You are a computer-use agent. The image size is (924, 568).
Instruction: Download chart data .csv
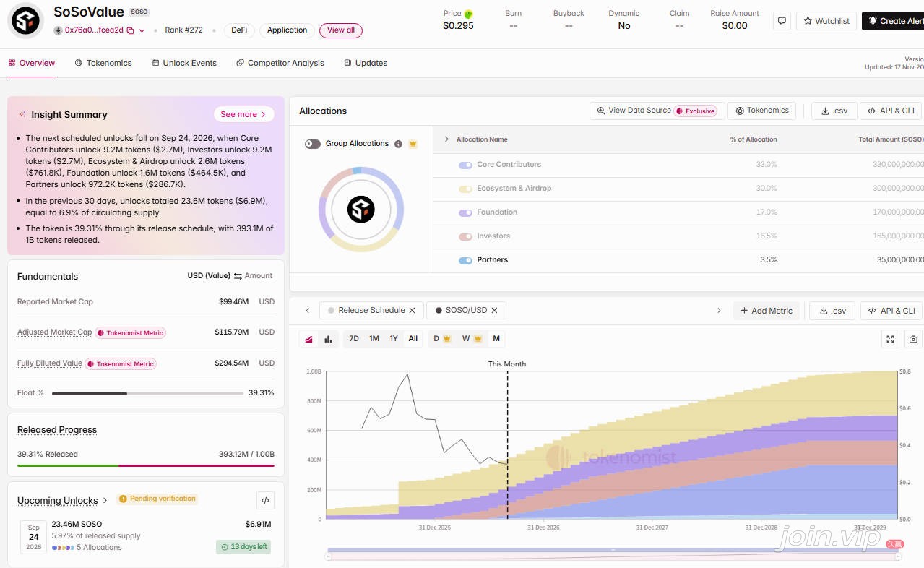(832, 311)
